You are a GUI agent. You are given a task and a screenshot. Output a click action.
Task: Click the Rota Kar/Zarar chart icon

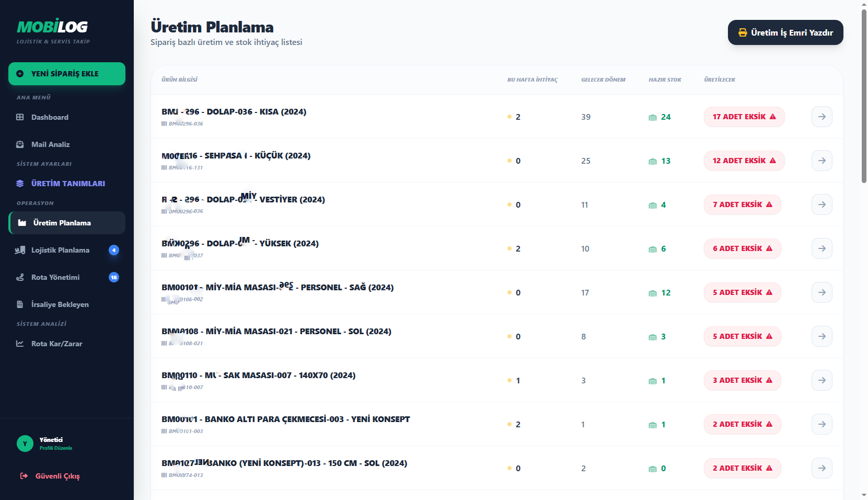20,344
